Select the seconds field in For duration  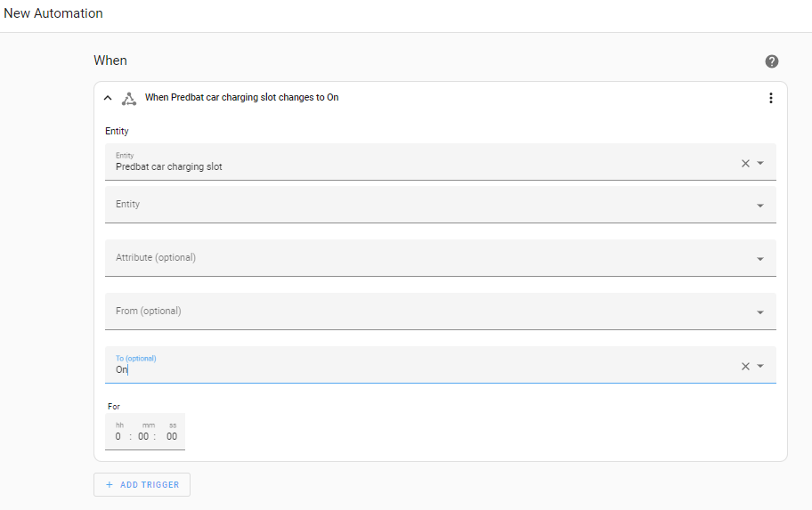172,436
